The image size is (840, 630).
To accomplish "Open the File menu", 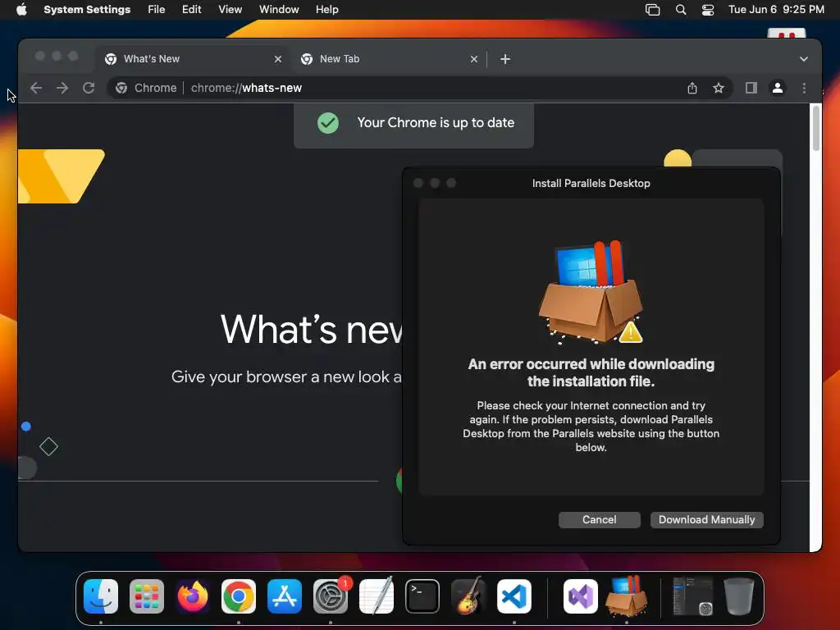I will (157, 10).
